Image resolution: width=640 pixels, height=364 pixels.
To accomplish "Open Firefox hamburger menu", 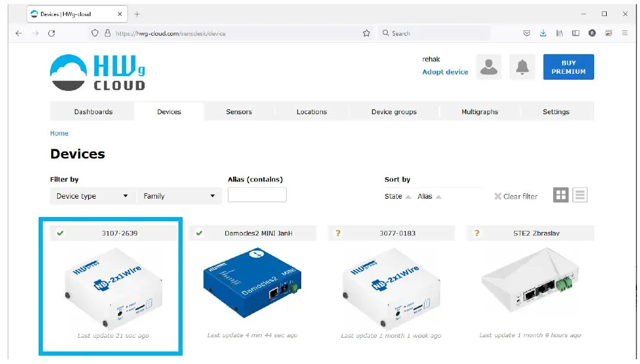I will click(625, 33).
